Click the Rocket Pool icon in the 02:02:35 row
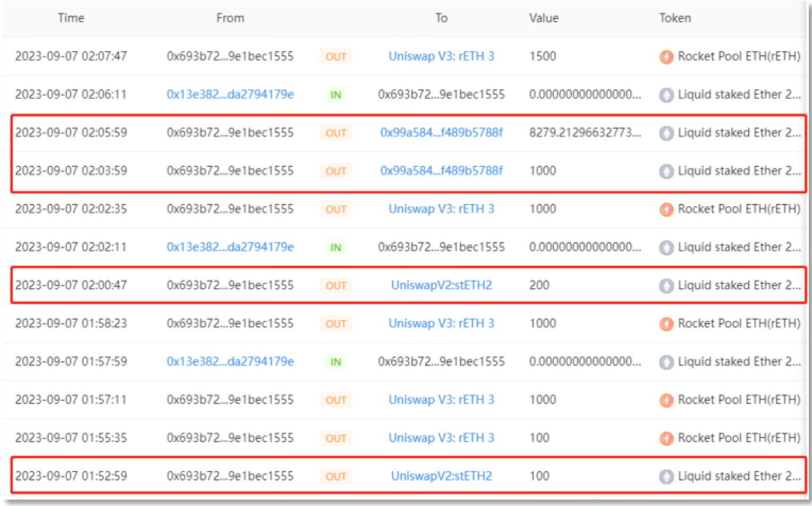This screenshot has width=812, height=506. click(666, 209)
